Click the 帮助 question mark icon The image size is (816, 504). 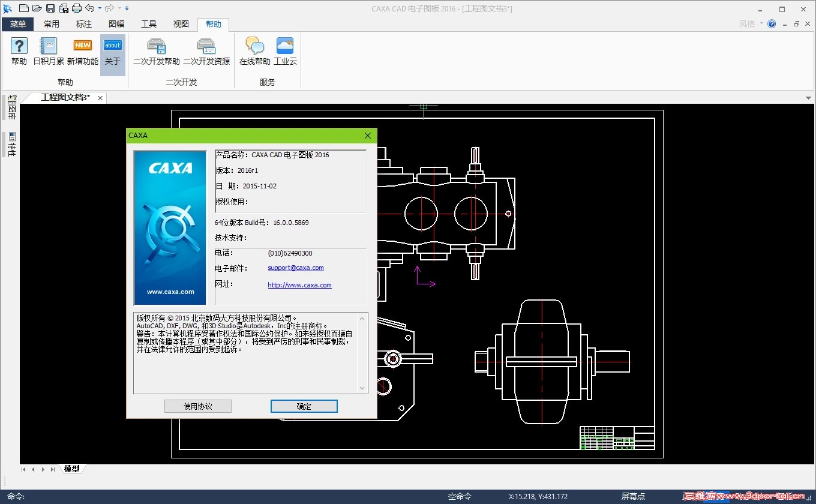point(19,52)
